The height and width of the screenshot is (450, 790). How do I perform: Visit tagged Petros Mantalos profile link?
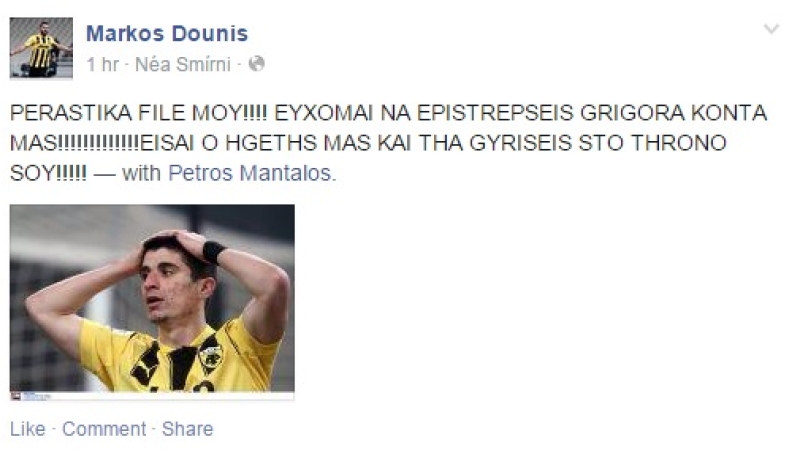pyautogui.click(x=249, y=173)
